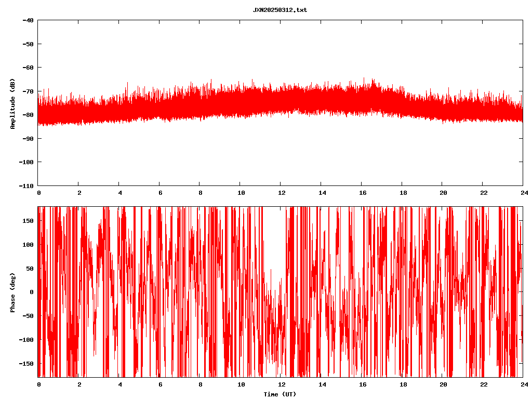The image size is (532, 399).
Task: Click hour 10 tick under Amplitude plot
Action: (241, 193)
